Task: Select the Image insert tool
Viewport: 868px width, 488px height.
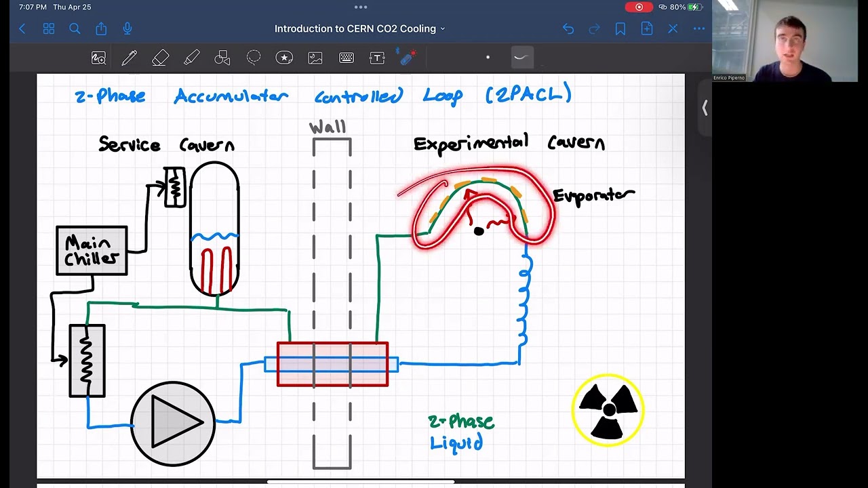Action: [315, 58]
